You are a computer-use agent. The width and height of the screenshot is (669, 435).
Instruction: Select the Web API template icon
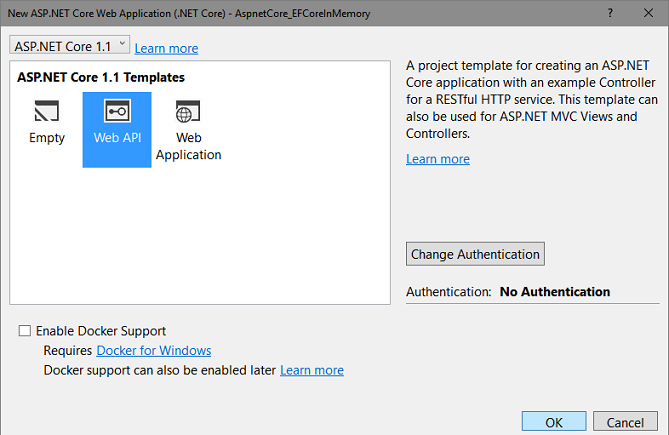117,111
